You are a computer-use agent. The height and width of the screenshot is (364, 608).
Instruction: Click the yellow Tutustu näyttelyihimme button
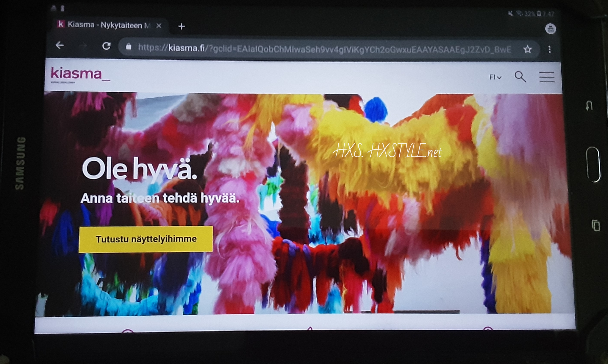pos(146,239)
